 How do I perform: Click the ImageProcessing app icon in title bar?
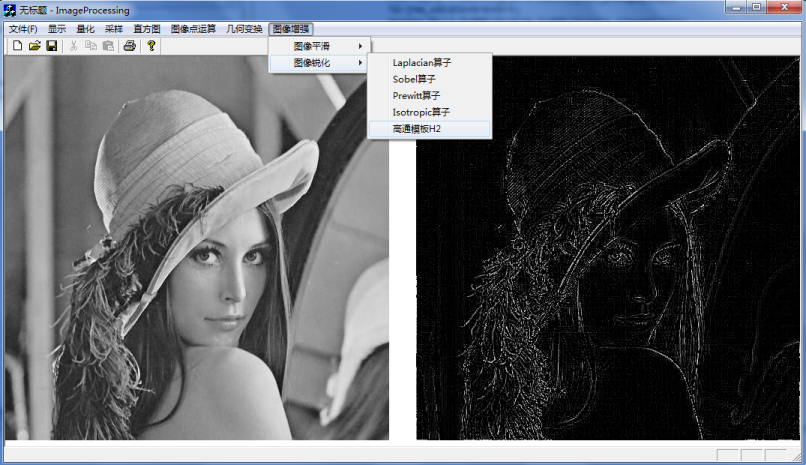point(9,10)
